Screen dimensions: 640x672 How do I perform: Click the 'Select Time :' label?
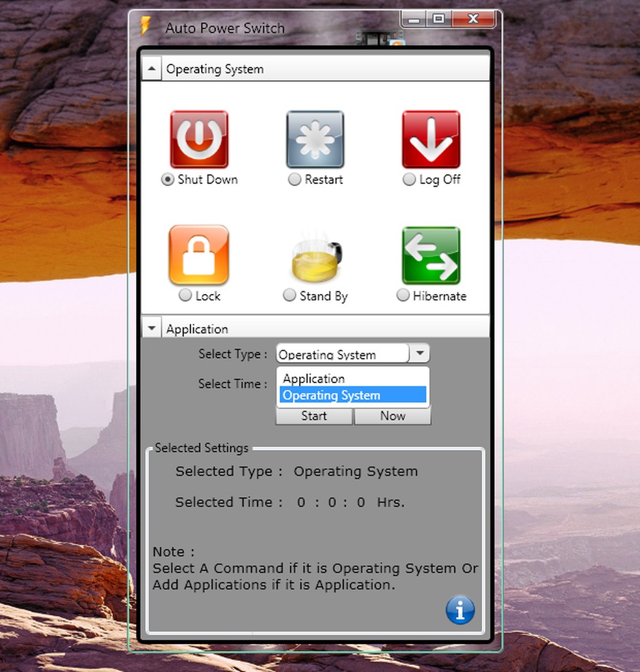pos(233,384)
